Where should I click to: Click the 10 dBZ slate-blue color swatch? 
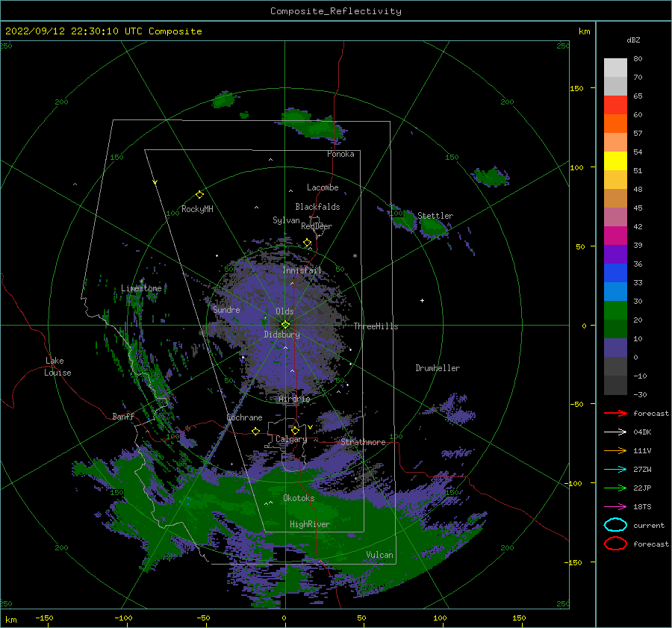615,347
